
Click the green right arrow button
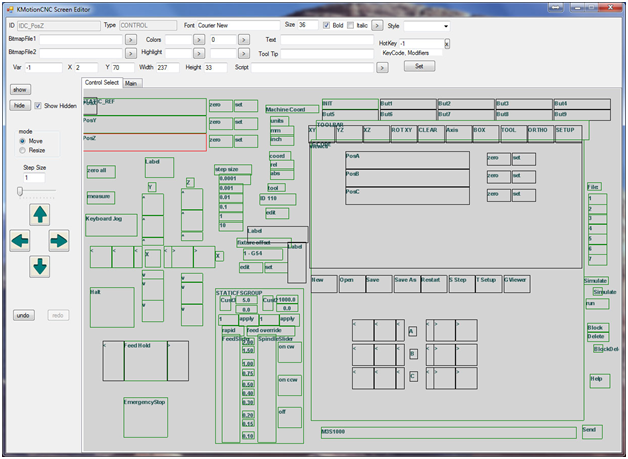[x=59, y=240]
